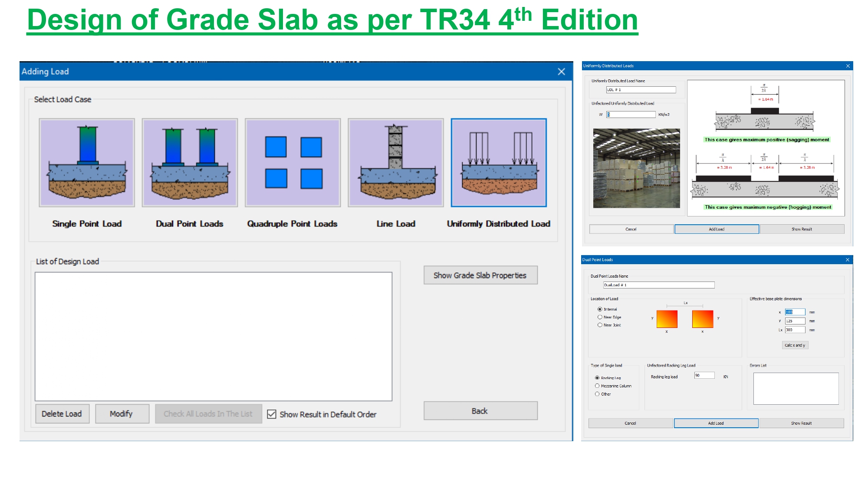Open Show Grade Slab Properties

tap(480, 275)
